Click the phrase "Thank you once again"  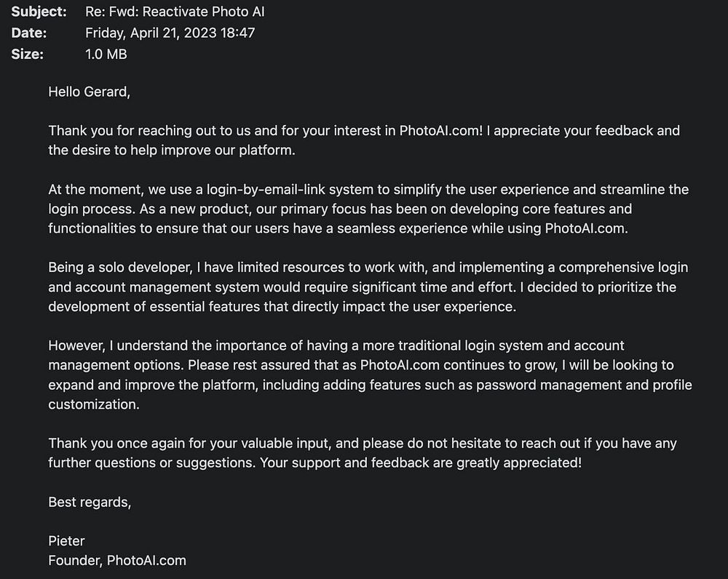112,443
